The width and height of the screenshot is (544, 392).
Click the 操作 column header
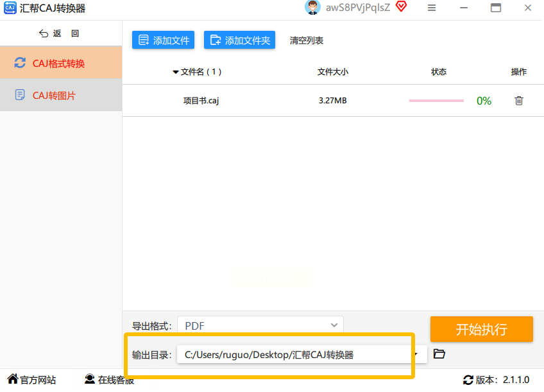(519, 72)
